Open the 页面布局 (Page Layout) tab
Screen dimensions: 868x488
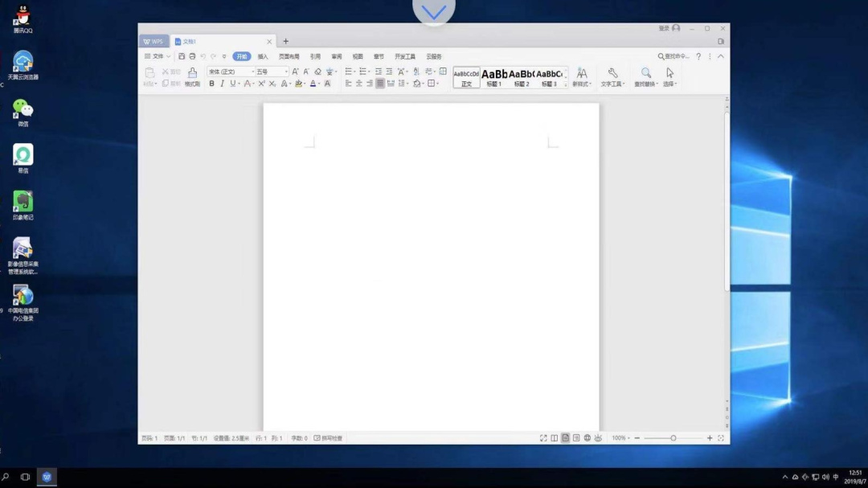(x=289, y=56)
